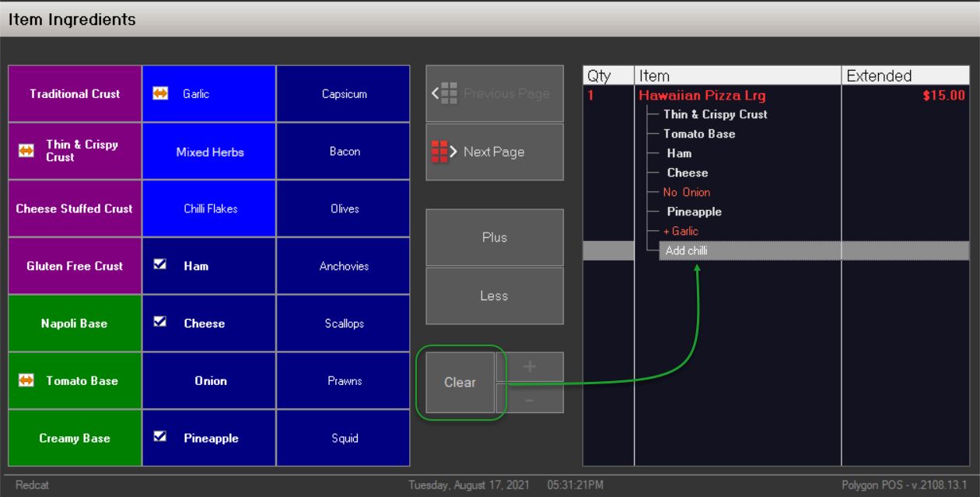The width and height of the screenshot is (980, 497).
Task: Select Creamy Base
Action: (75, 438)
